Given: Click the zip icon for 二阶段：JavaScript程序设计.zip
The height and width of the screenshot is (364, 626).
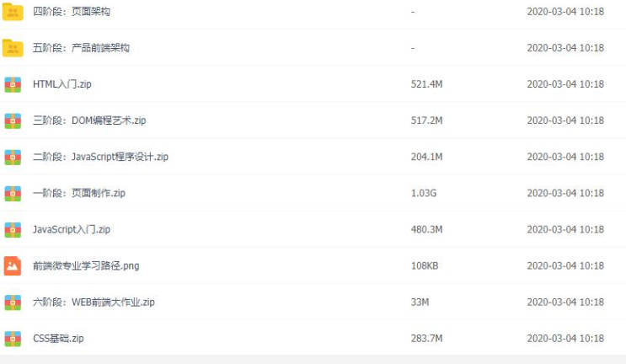Looking at the screenshot, I should [13, 157].
